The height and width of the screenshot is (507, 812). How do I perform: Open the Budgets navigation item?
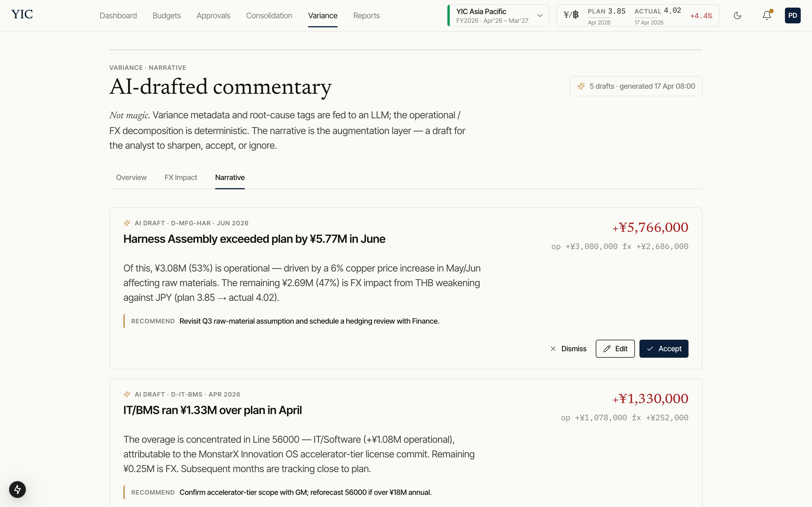point(166,15)
